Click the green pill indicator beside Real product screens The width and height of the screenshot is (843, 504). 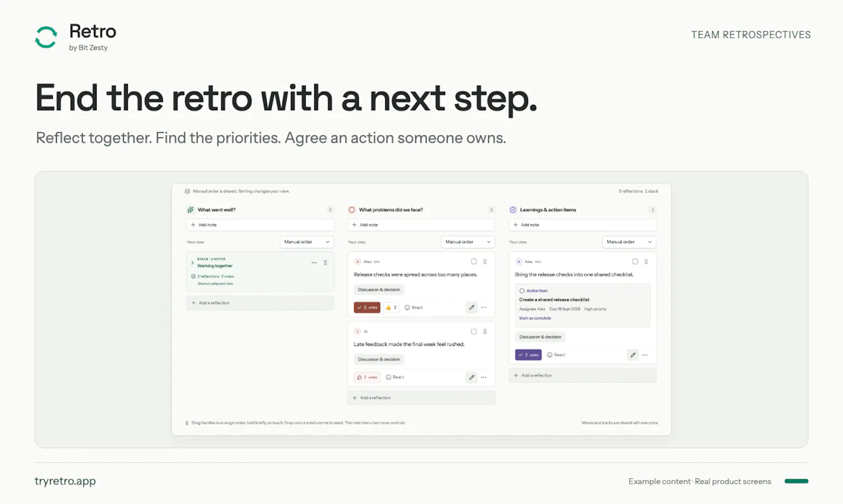point(796,481)
